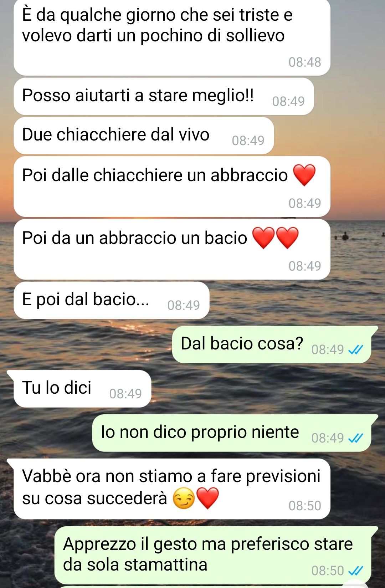Tap blue read ticks on 'Dal bacio cosa?'
Screen dimensions: 385x588
pos(355,350)
